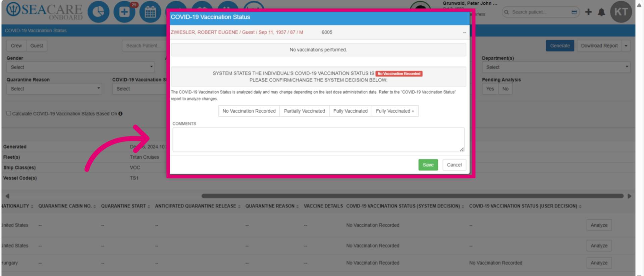
Task: Set Pending Analysis to Yes
Action: pos(490,89)
